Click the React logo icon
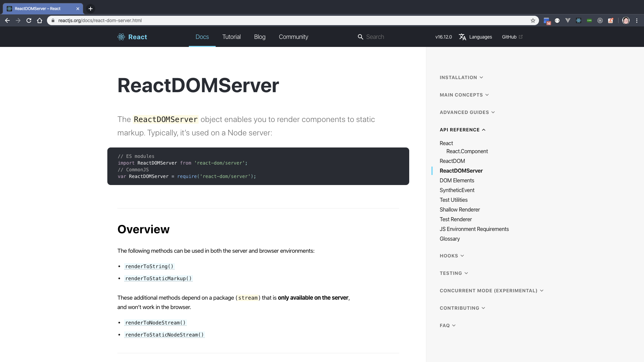 (x=121, y=37)
